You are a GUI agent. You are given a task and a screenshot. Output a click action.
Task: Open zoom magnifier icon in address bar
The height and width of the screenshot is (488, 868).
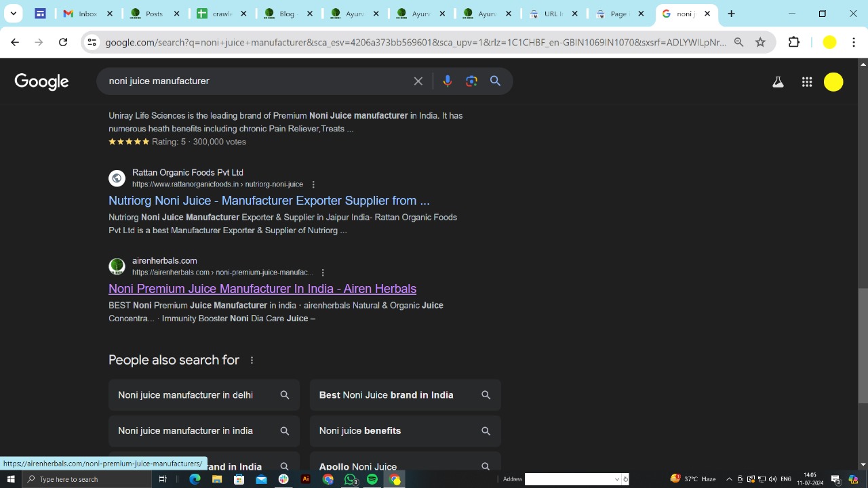coord(739,42)
